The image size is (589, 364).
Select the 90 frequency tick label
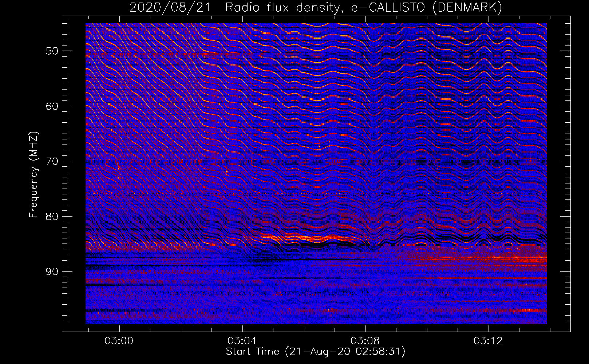point(52,272)
